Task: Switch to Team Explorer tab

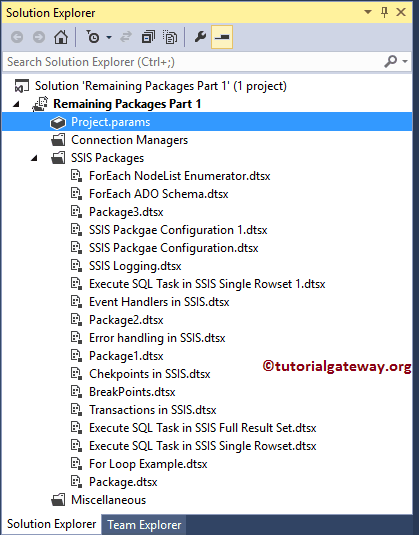Action: 144,525
